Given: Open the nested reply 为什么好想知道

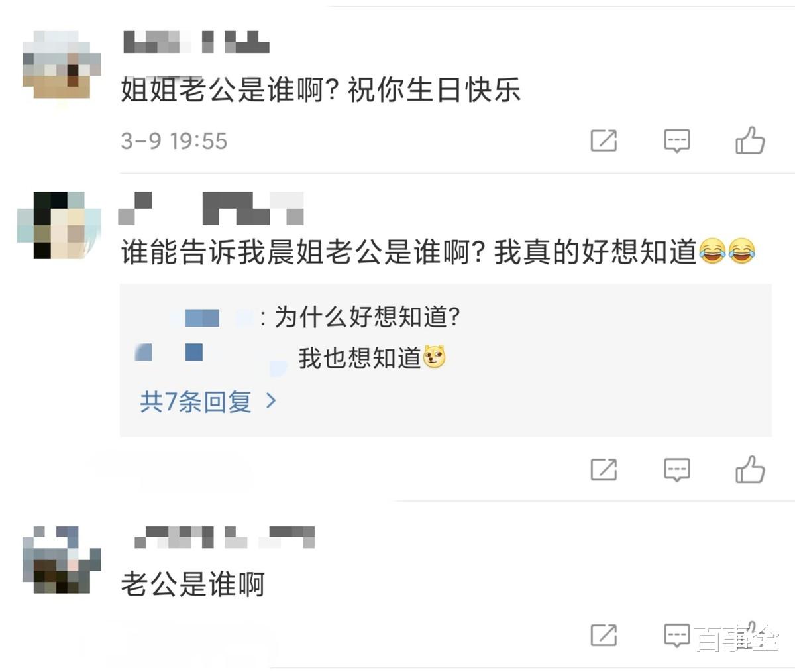Looking at the screenshot, I should (x=368, y=317).
